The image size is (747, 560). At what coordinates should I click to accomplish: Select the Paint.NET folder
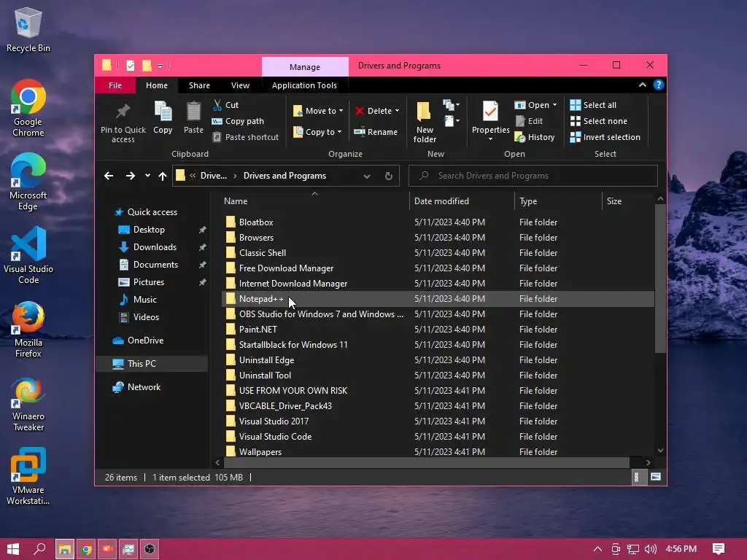(x=438, y=330)
